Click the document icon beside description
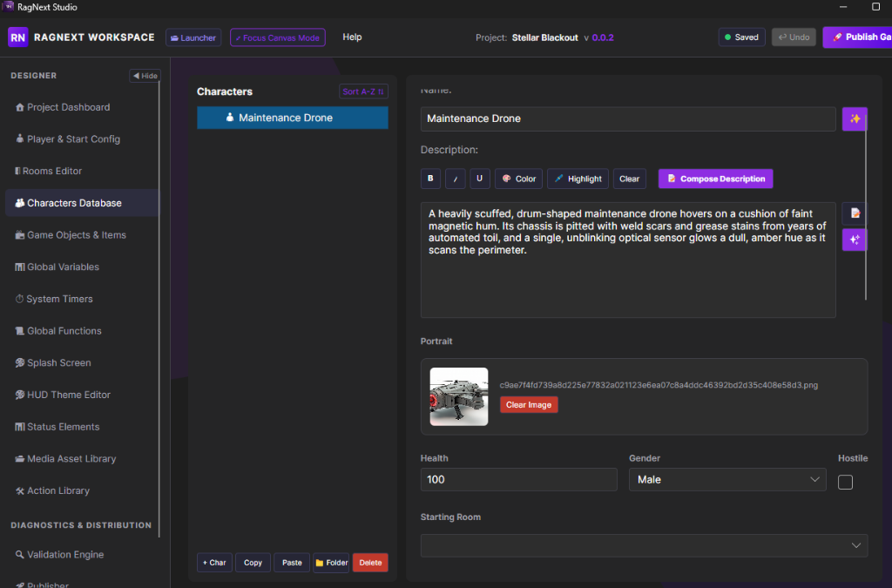This screenshot has height=588, width=892. [x=855, y=213]
